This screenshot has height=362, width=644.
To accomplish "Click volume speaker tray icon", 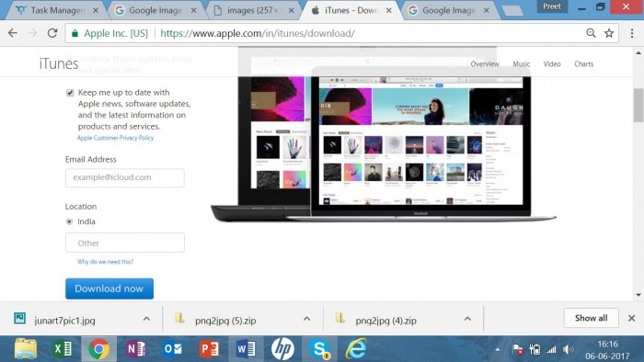I will pyautogui.click(x=569, y=350).
